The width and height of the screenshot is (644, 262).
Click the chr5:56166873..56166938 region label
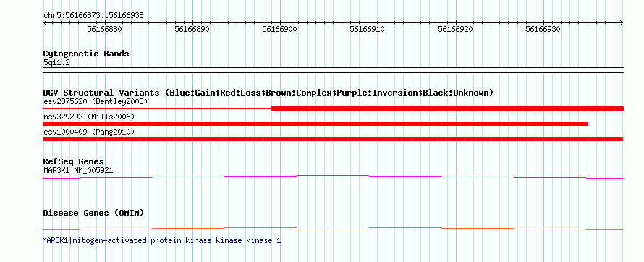click(x=93, y=16)
